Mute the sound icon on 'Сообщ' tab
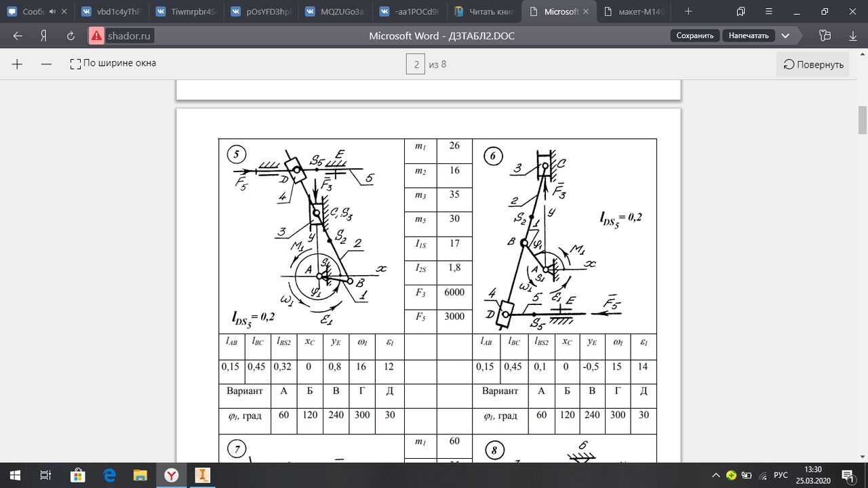The width and height of the screenshot is (868, 488). [x=52, y=12]
